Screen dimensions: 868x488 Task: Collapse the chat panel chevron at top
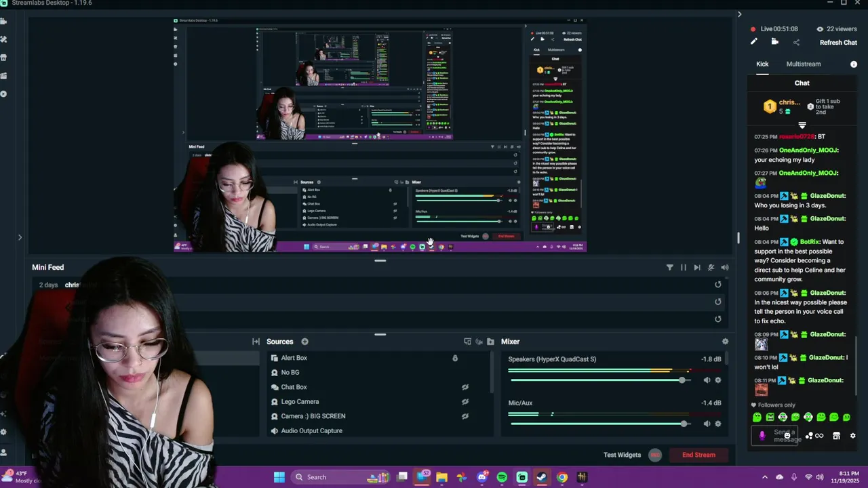tap(739, 14)
